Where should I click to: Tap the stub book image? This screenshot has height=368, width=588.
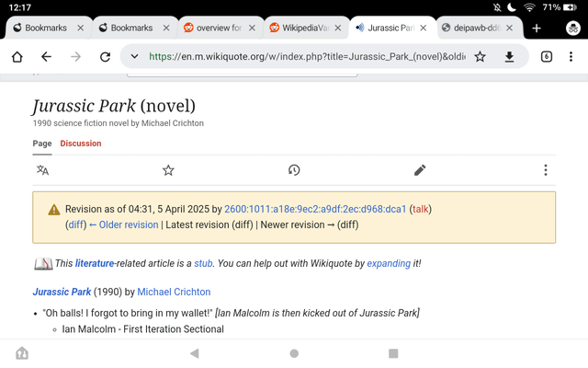[43, 264]
